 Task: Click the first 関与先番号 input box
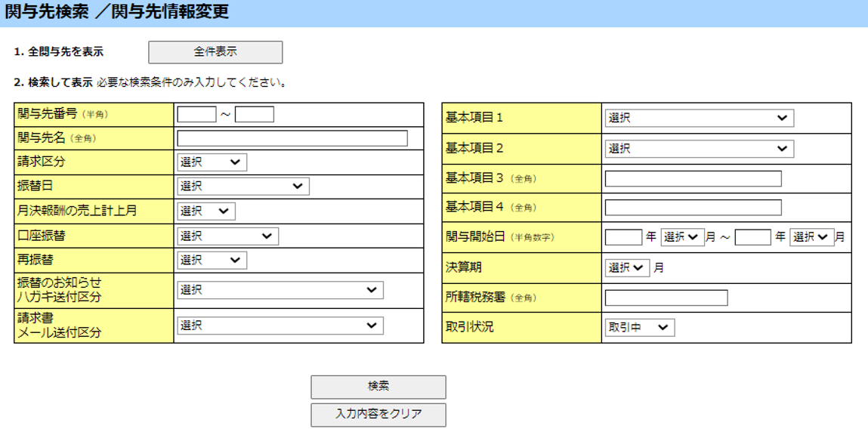coord(196,115)
